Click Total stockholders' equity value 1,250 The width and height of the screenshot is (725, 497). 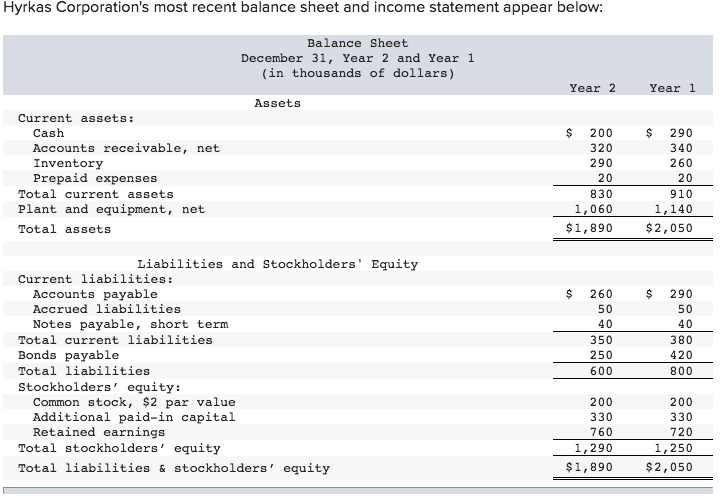point(673,448)
